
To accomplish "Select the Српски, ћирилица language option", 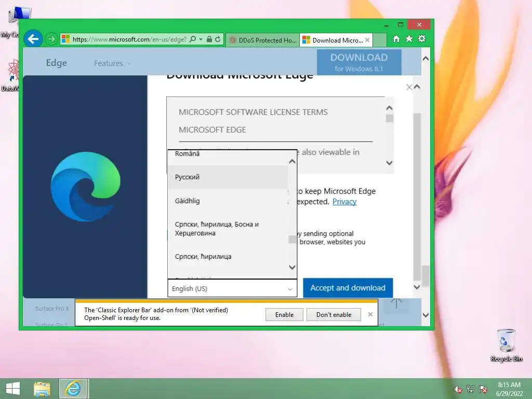I will tap(228, 257).
